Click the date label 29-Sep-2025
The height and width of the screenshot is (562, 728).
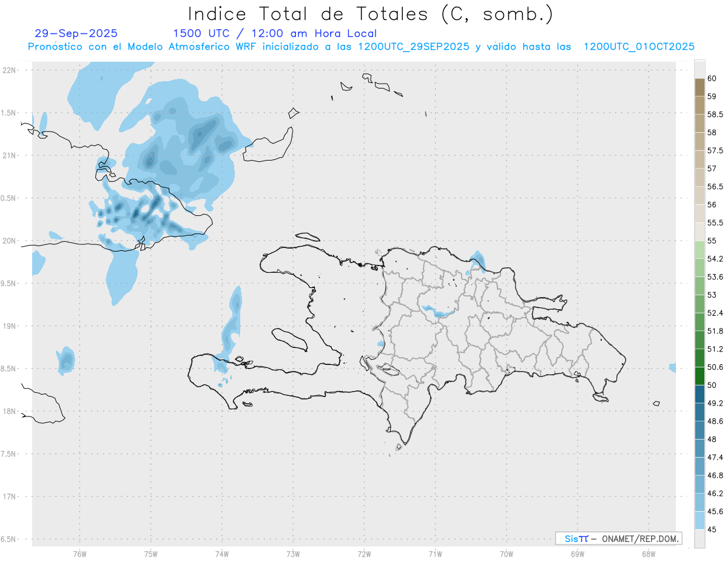[x=76, y=33]
